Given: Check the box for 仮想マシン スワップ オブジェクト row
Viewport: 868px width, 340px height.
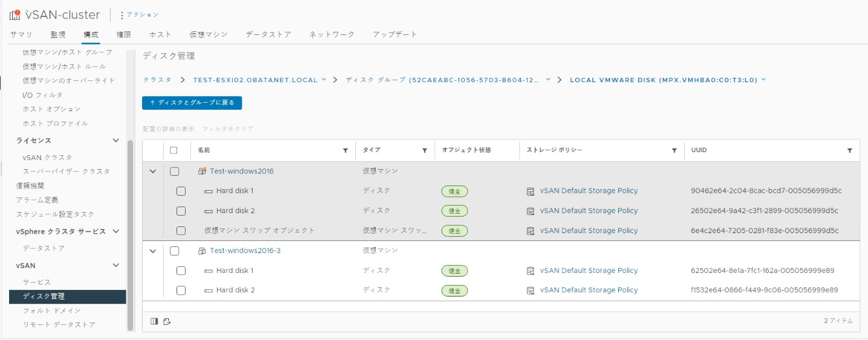Looking at the screenshot, I should pyautogui.click(x=181, y=231).
